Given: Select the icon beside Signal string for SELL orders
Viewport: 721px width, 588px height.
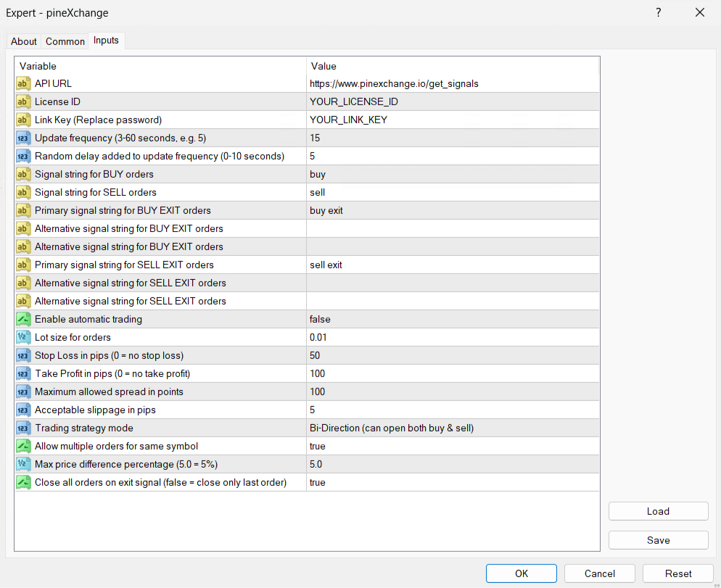Looking at the screenshot, I should point(23,192).
